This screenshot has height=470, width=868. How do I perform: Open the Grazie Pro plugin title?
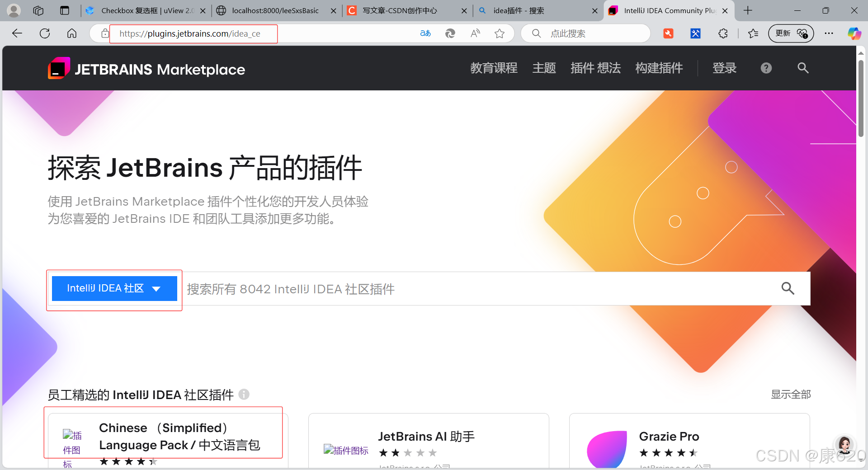(669, 437)
